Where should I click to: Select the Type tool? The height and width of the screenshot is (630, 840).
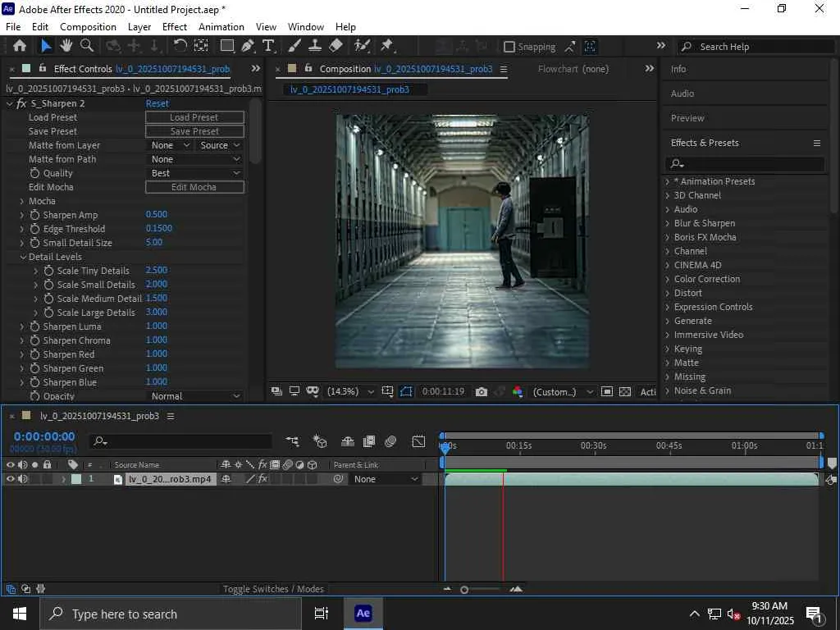(268, 46)
